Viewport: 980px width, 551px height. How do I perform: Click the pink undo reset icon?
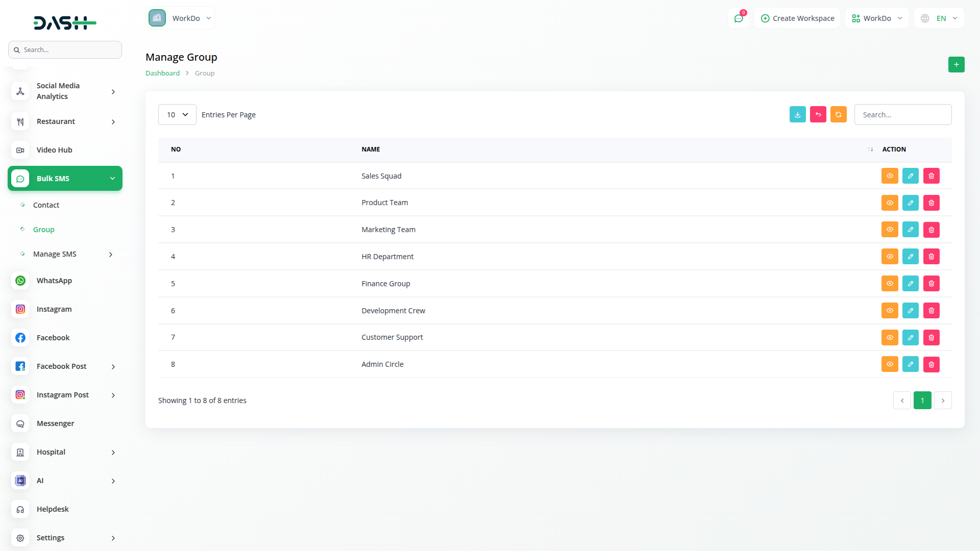tap(818, 115)
